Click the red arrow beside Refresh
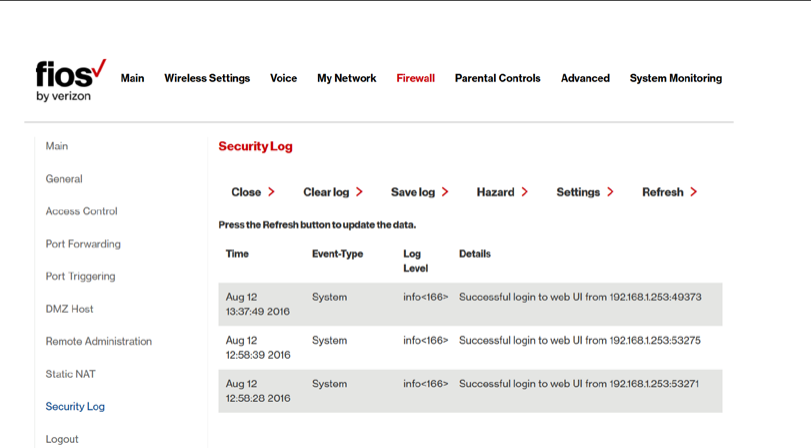The width and height of the screenshot is (811, 448). click(x=694, y=192)
